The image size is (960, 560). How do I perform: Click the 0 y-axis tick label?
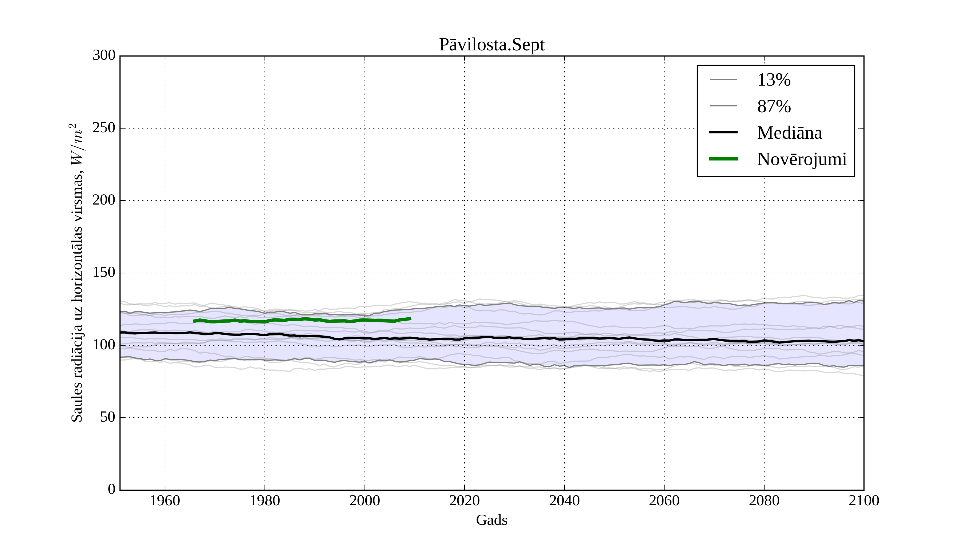point(111,489)
